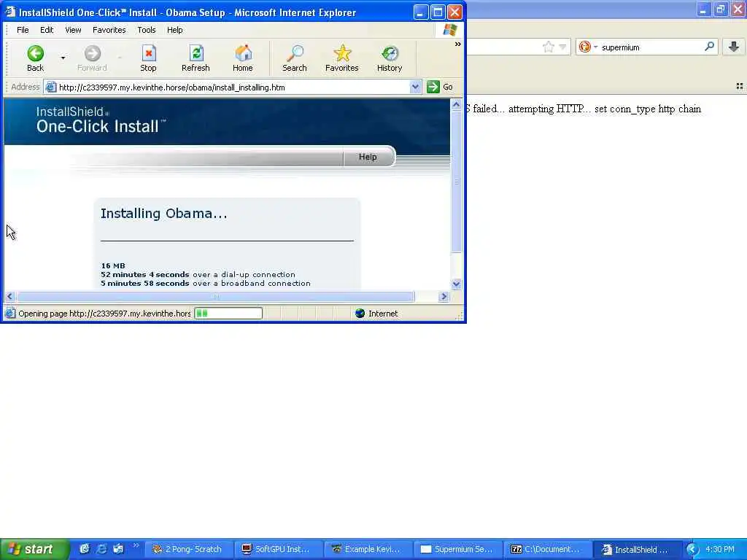
Task: Click the green Go arrow button
Action: [433, 87]
